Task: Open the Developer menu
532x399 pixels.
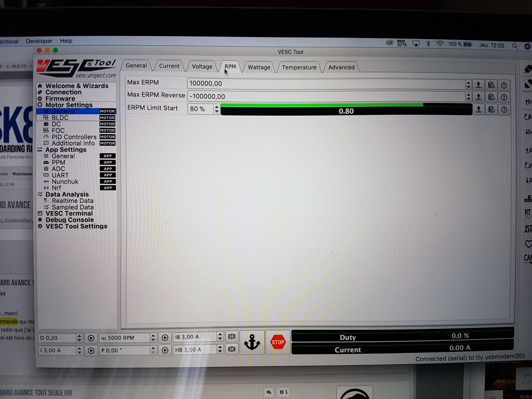Action: pos(39,41)
